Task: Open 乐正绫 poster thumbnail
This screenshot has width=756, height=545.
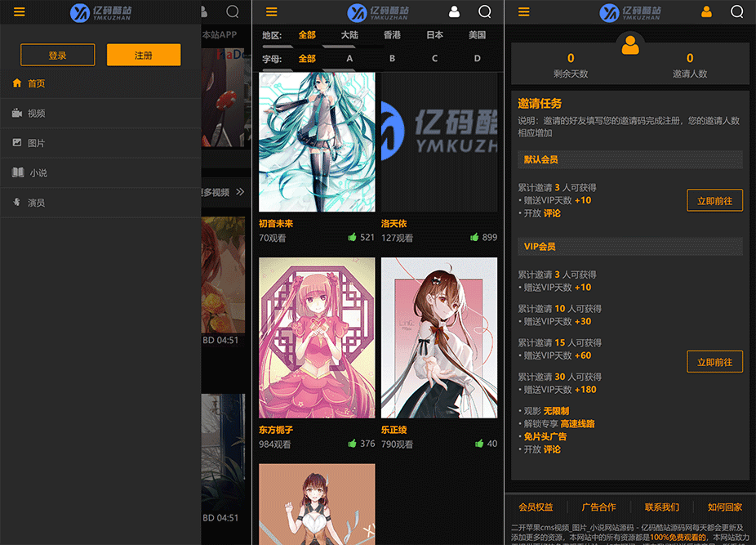Action: 439,337
